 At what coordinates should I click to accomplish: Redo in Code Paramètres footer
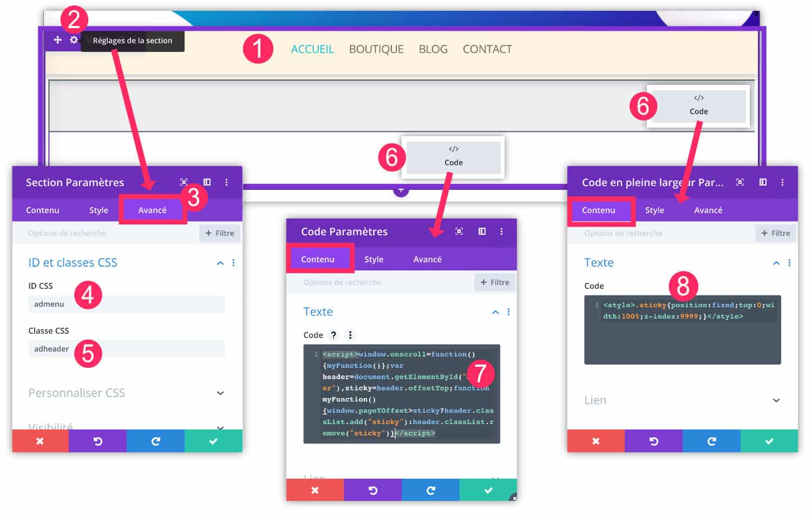pos(431,490)
